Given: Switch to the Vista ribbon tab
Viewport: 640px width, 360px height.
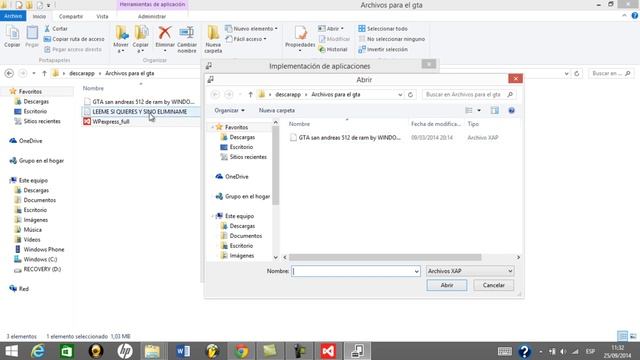Looking at the screenshot, I should 102,16.
